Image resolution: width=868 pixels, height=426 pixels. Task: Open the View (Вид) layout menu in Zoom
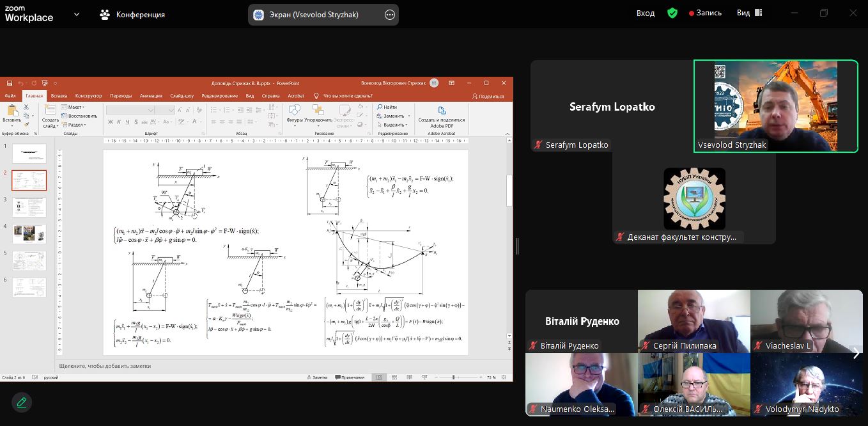(750, 13)
